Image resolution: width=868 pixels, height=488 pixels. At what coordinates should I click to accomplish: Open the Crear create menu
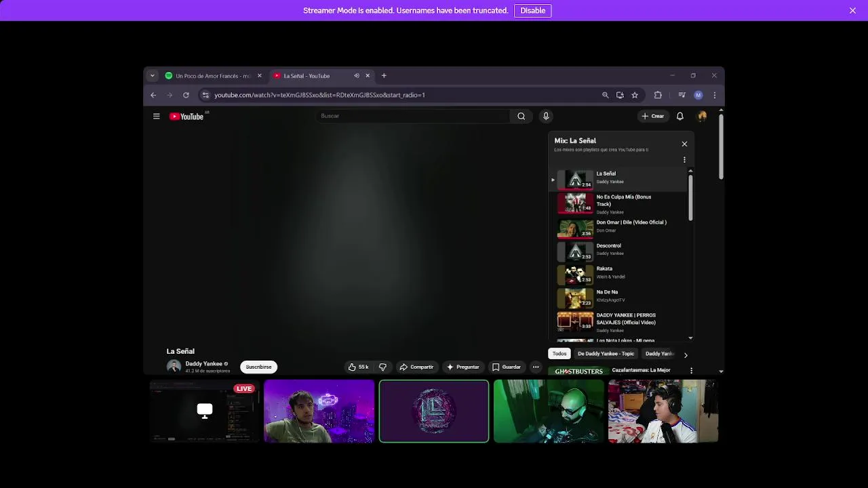point(653,116)
